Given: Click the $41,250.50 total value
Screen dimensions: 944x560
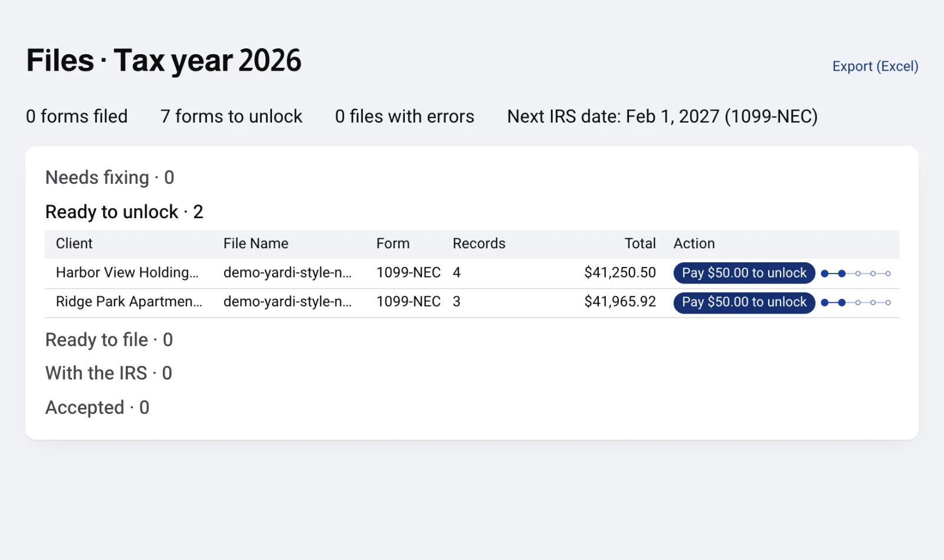Looking at the screenshot, I should 620,272.
